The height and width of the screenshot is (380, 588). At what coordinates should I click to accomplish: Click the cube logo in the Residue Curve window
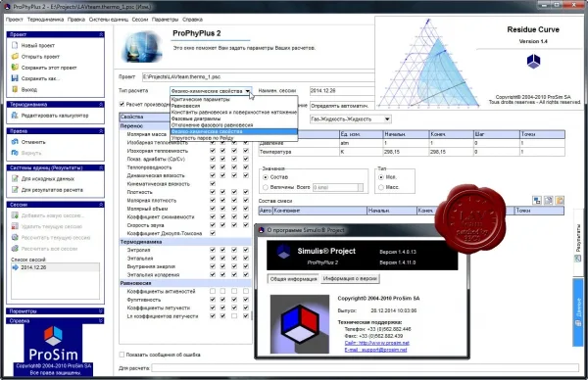(533, 61)
